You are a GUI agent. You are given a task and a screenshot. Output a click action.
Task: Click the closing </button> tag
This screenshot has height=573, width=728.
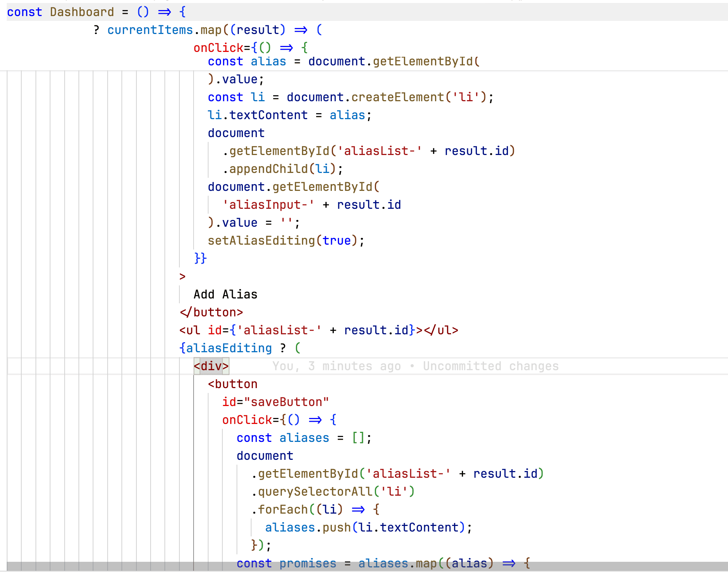point(211,312)
